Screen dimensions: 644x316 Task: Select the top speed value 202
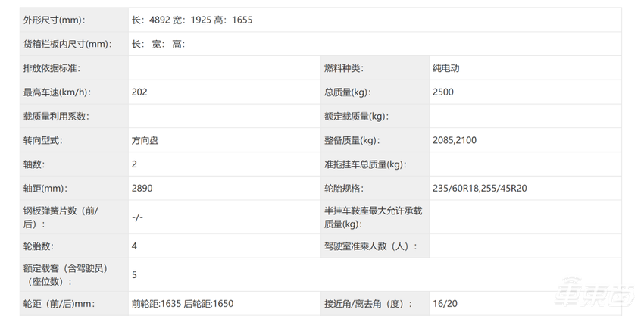pos(139,92)
